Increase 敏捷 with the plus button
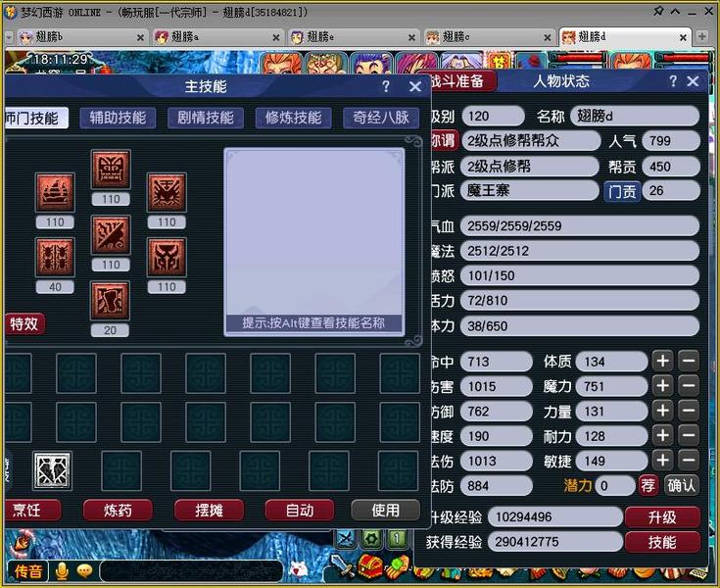 pyautogui.click(x=662, y=461)
